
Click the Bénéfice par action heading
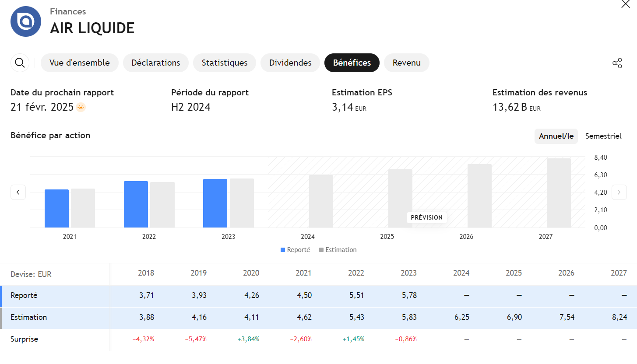(50, 136)
